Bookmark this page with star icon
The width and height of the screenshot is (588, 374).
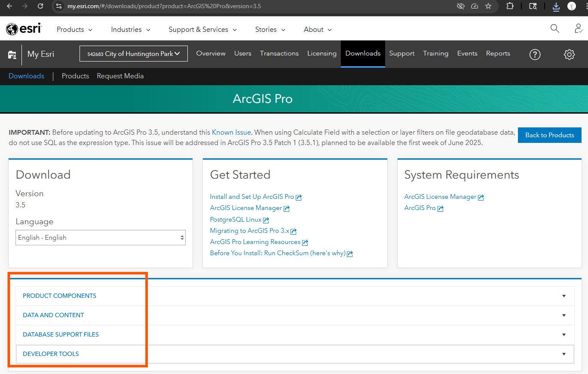pyautogui.click(x=488, y=6)
